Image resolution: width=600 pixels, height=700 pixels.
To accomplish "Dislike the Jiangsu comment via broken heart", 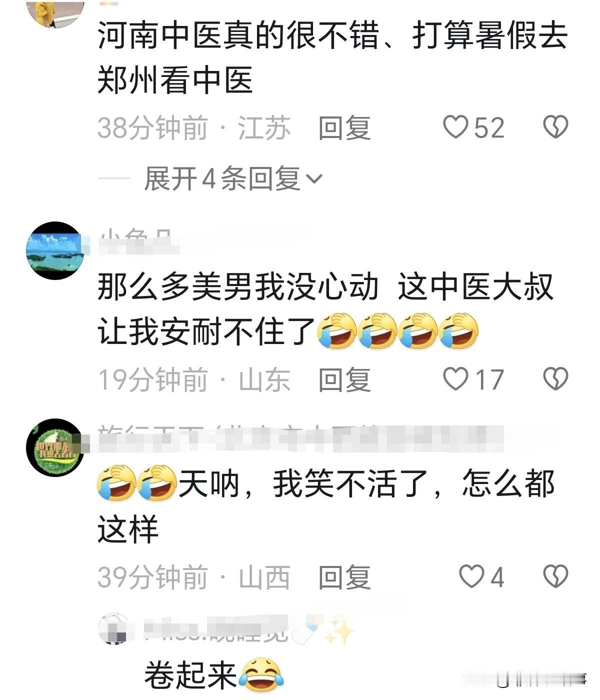I will (555, 127).
